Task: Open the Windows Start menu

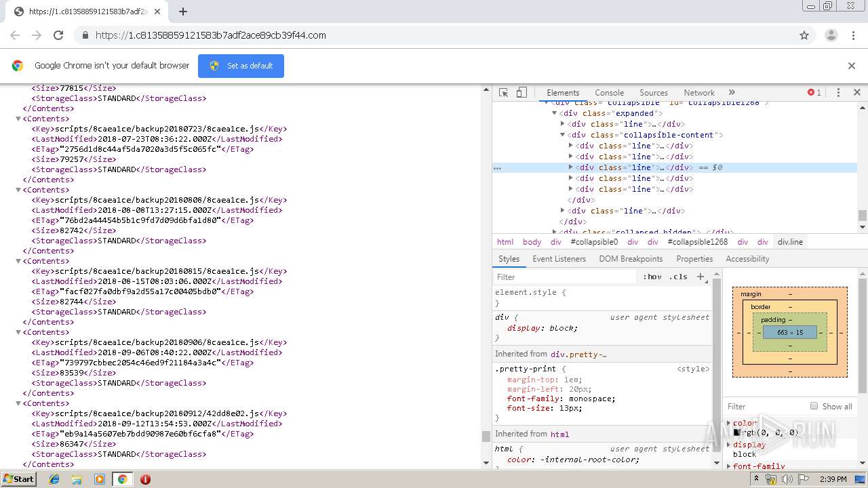Action: [18, 479]
